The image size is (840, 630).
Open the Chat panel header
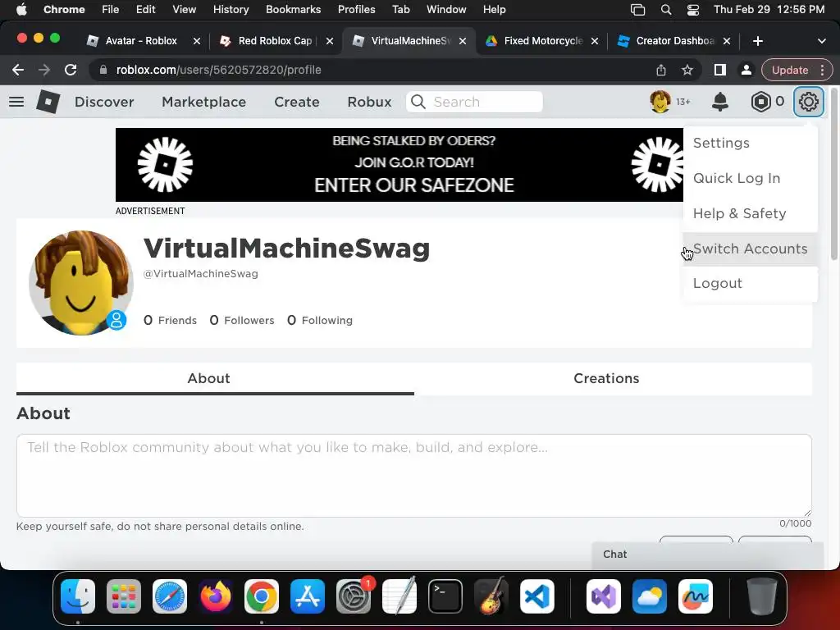coord(707,555)
